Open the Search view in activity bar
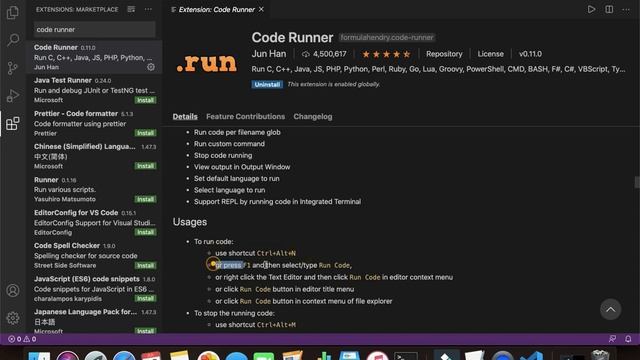Image resolution: width=640 pixels, height=360 pixels. click(x=13, y=40)
